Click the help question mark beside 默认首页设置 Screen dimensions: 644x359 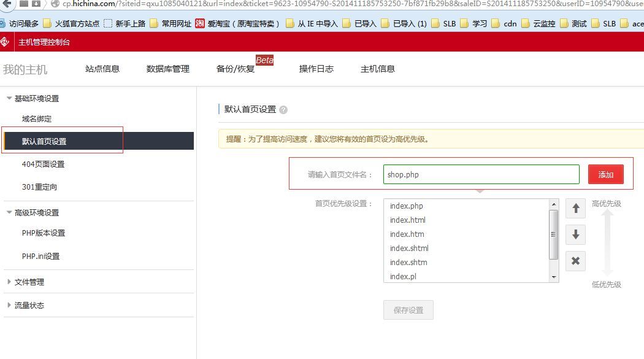pyautogui.click(x=283, y=110)
